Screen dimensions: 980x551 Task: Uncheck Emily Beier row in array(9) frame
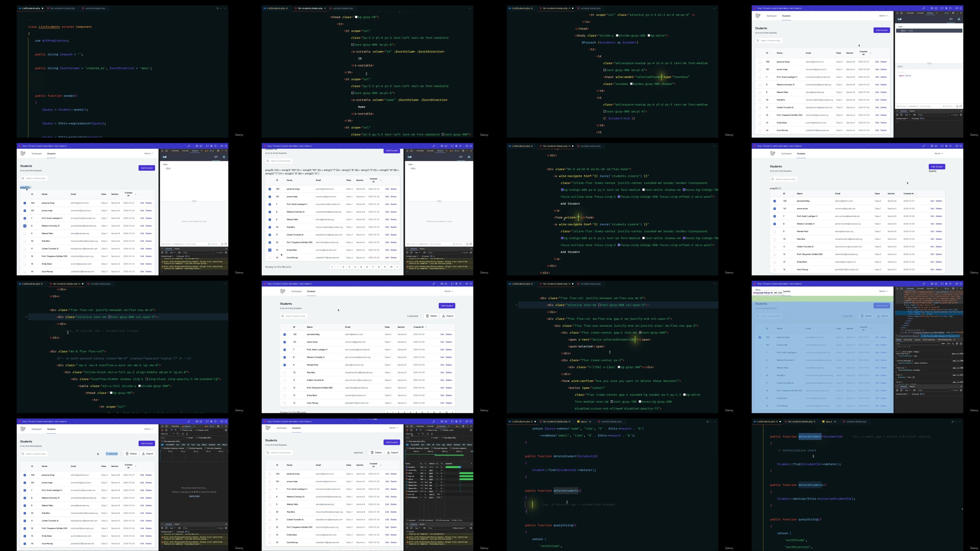270,250
